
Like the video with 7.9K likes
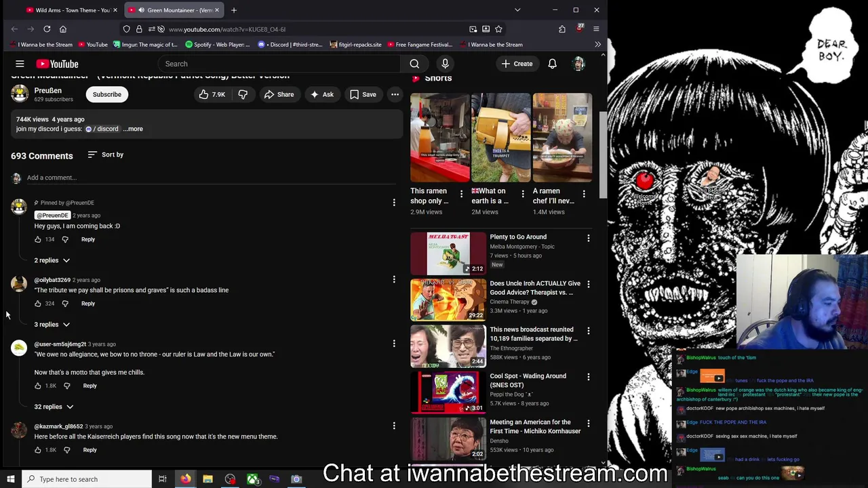pos(212,95)
